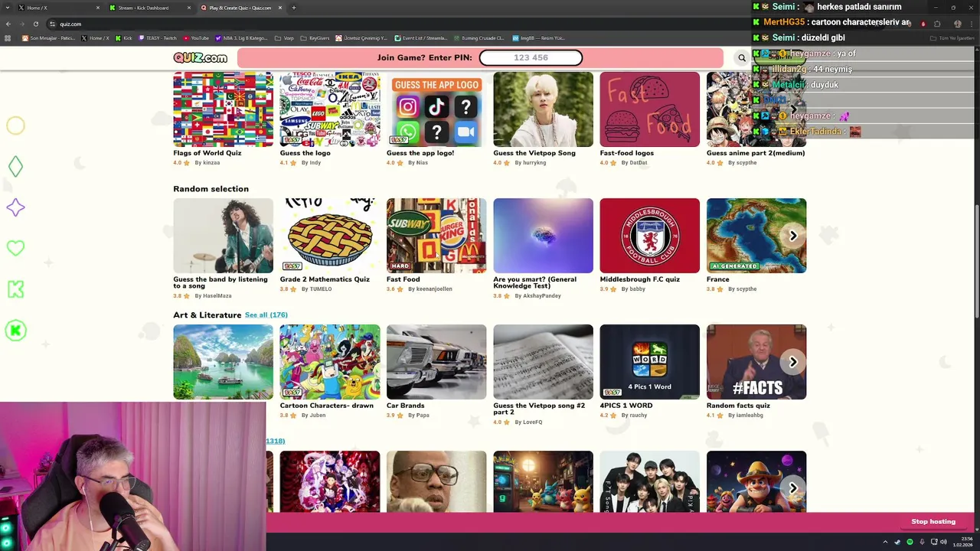Open the Kick bookmark
980x551 pixels.
(123, 37)
